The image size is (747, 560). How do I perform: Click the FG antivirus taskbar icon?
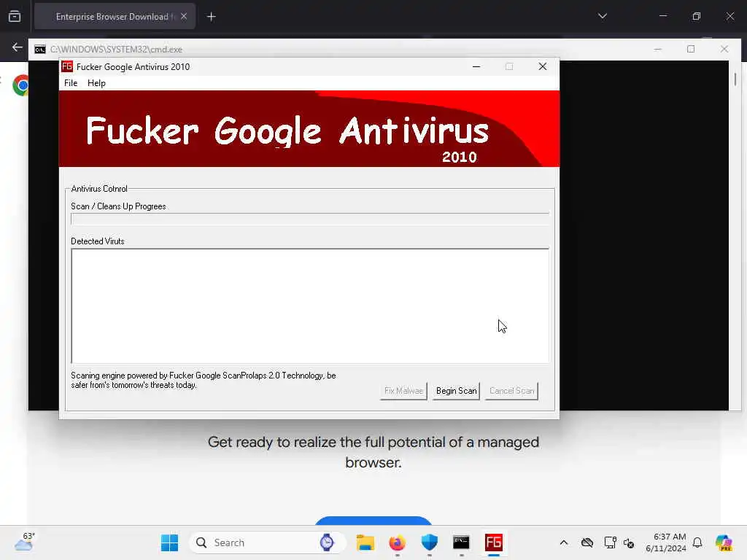point(494,542)
